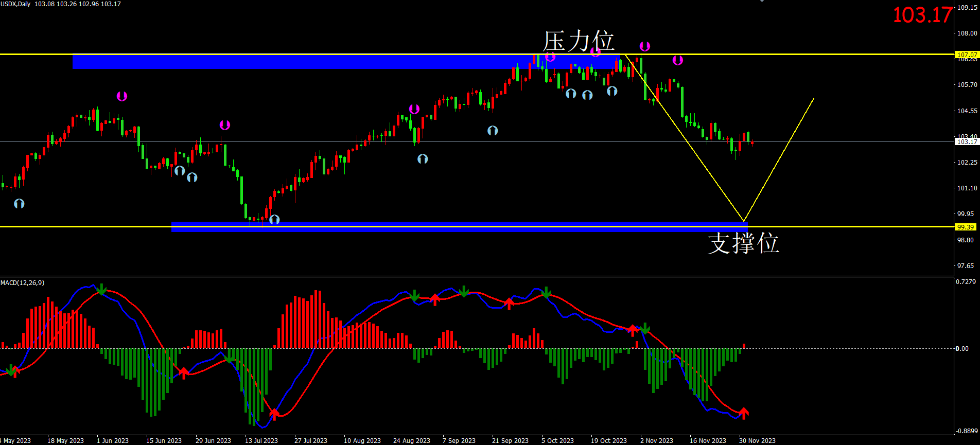Click the large red 103.17 price display

922,15
